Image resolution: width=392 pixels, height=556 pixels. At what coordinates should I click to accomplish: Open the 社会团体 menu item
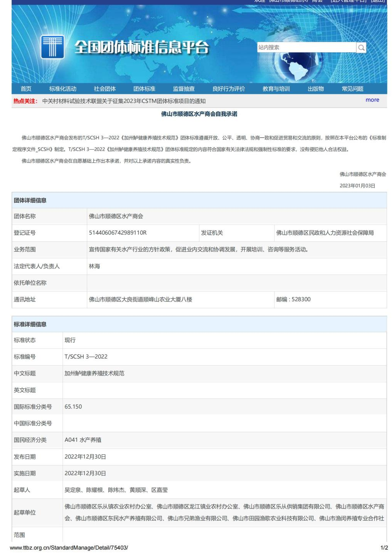click(105, 89)
